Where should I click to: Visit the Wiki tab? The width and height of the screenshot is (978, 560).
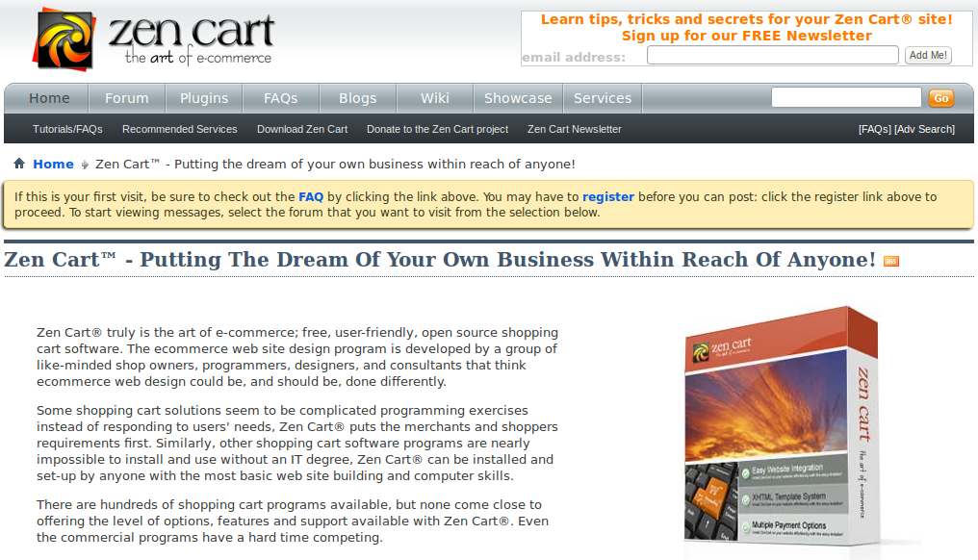pos(435,98)
